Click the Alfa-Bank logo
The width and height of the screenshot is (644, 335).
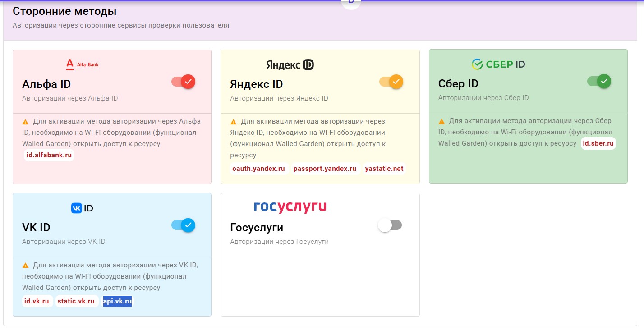(82, 65)
